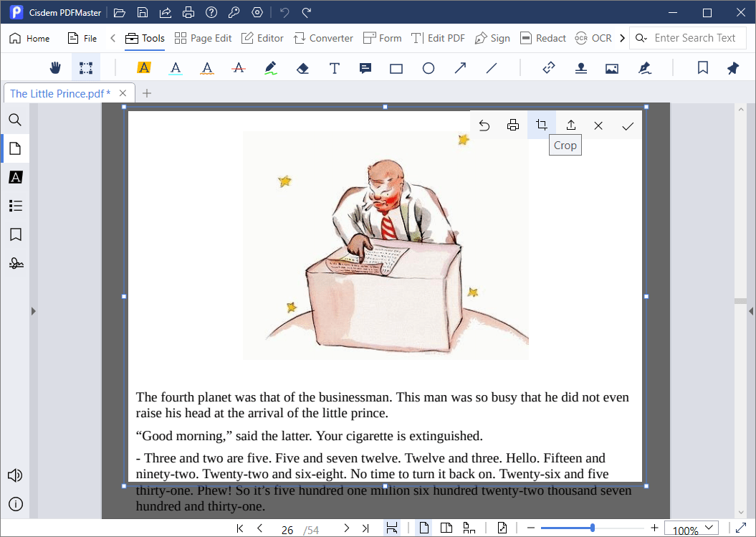The image size is (756, 537).
Task: Open the Edit PDF menu
Action: [438, 38]
